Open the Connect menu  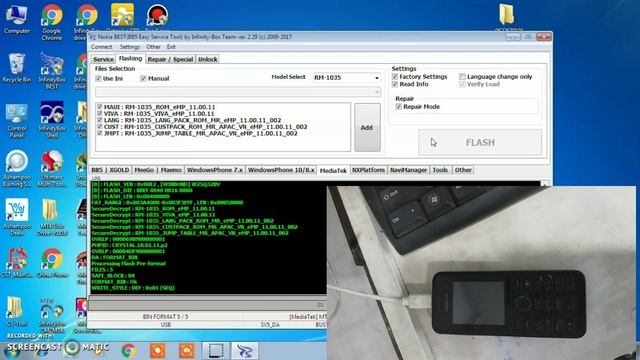pos(102,47)
